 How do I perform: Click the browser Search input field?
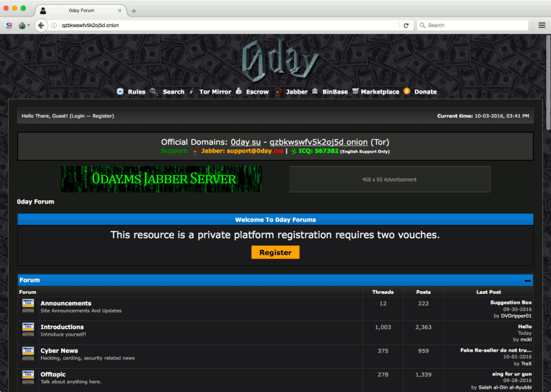(475, 25)
